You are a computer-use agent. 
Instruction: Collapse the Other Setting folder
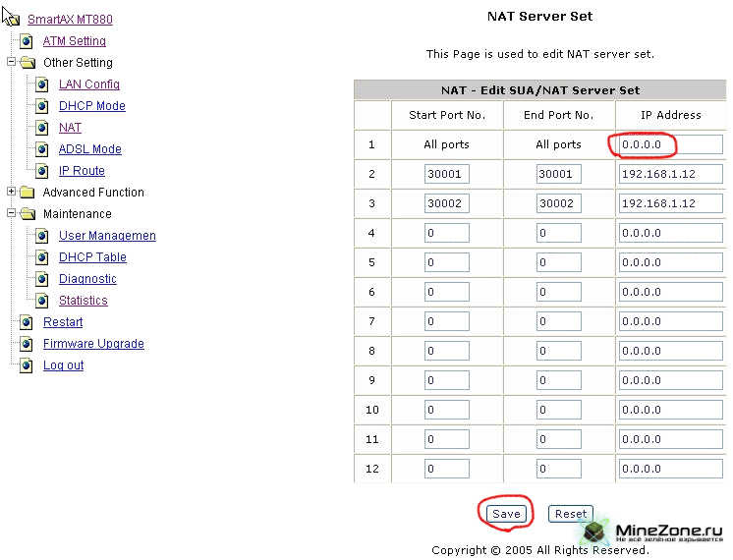pyautogui.click(x=12, y=62)
